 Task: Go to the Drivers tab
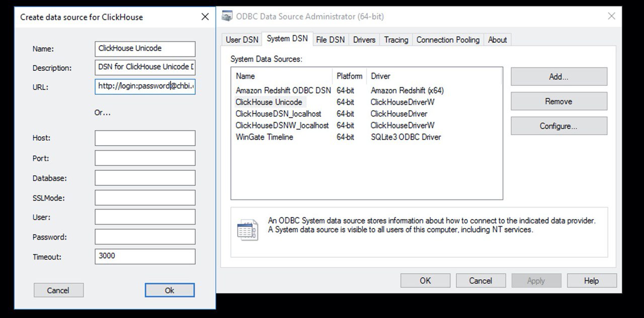(364, 40)
